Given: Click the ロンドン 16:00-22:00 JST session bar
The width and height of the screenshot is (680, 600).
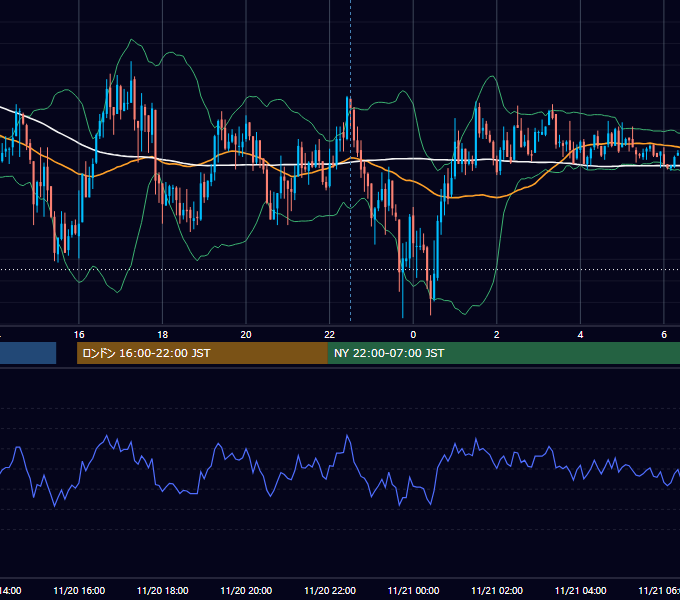Looking at the screenshot, I should click(202, 353).
